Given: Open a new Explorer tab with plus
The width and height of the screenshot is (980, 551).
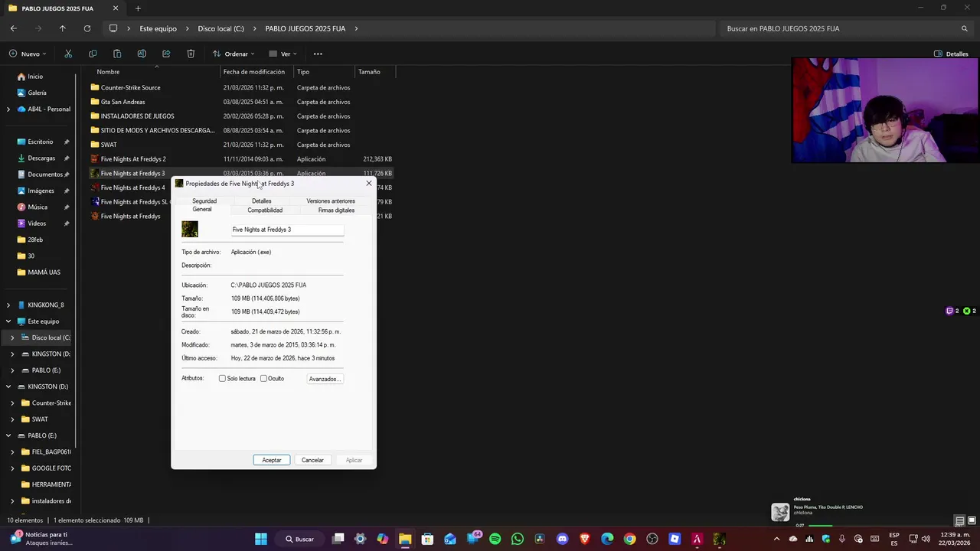Looking at the screenshot, I should tap(138, 8).
